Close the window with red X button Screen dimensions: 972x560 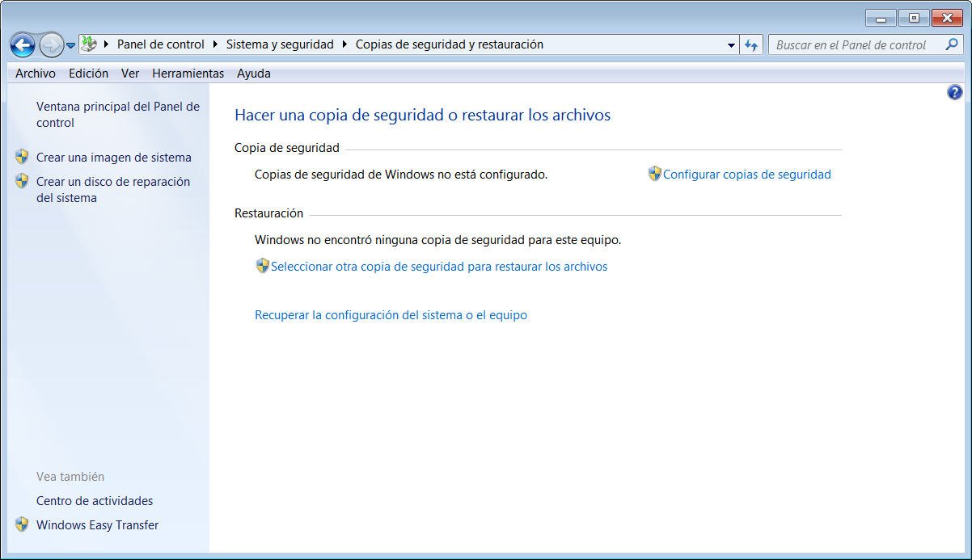(x=947, y=18)
